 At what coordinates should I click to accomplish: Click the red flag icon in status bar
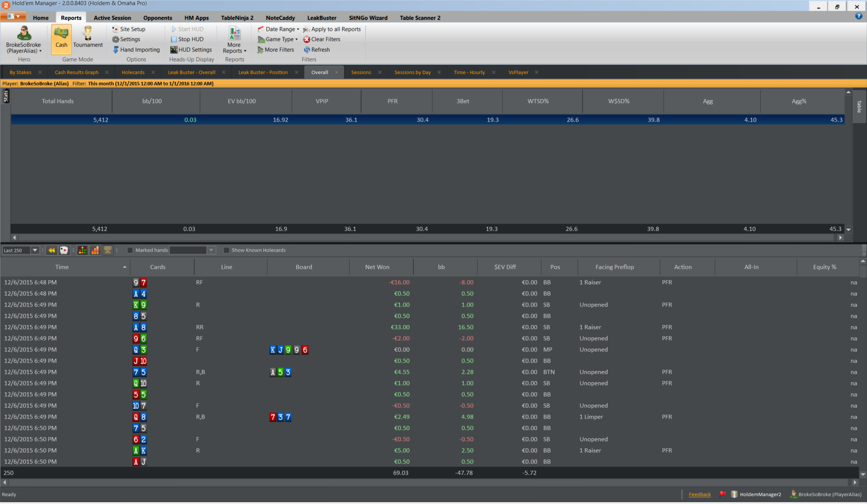(722, 494)
